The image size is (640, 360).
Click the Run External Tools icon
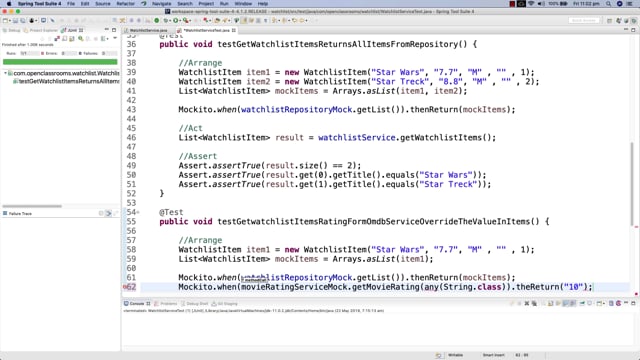point(186,20)
